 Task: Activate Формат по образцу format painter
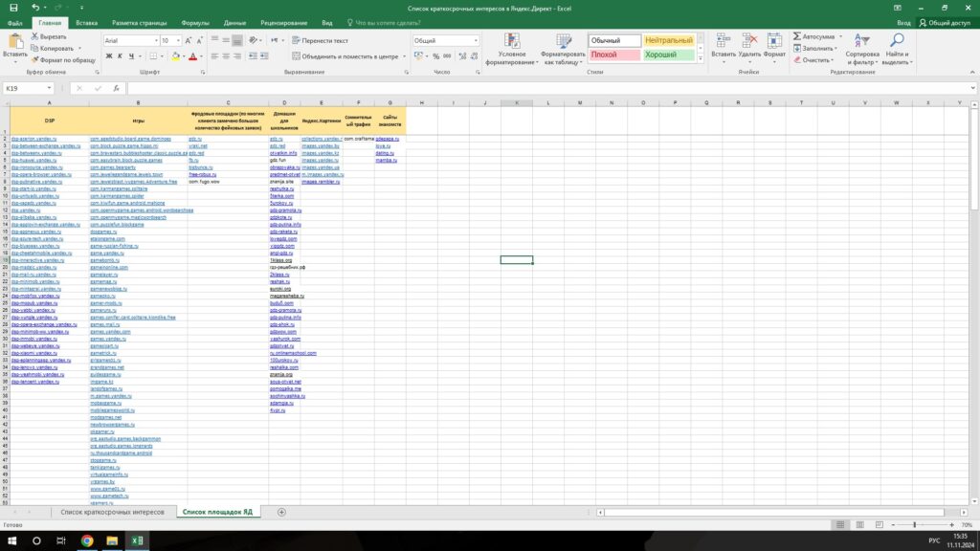click(63, 60)
